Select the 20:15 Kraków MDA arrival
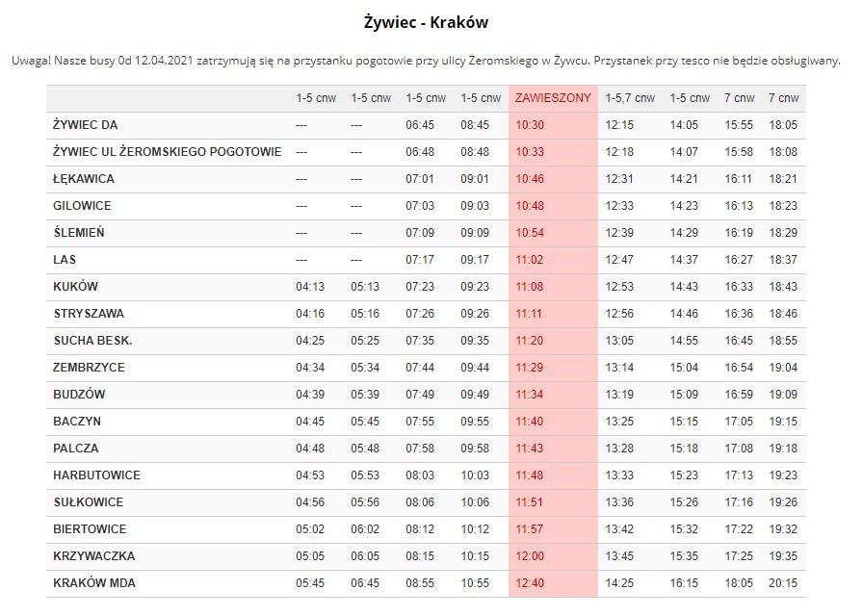This screenshot has height=616, width=863. [x=783, y=583]
